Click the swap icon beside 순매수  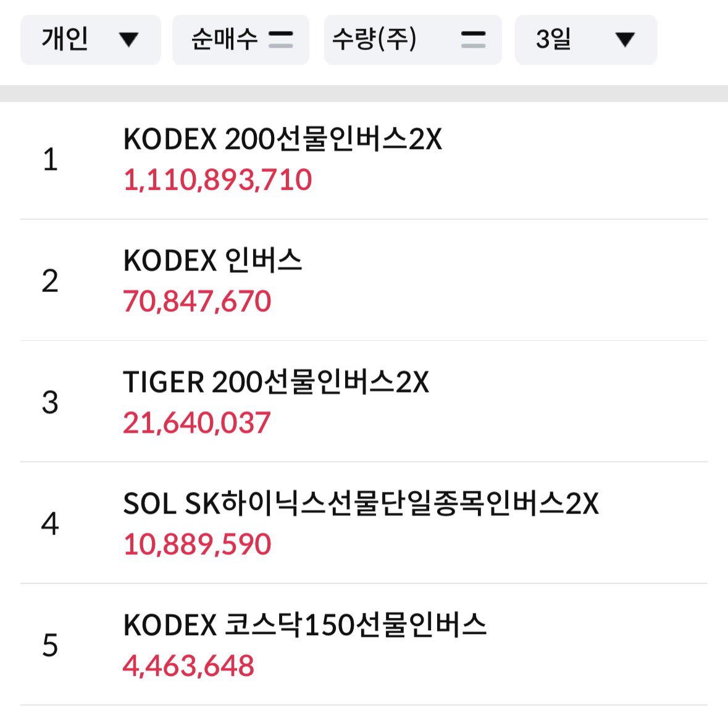[x=281, y=40]
